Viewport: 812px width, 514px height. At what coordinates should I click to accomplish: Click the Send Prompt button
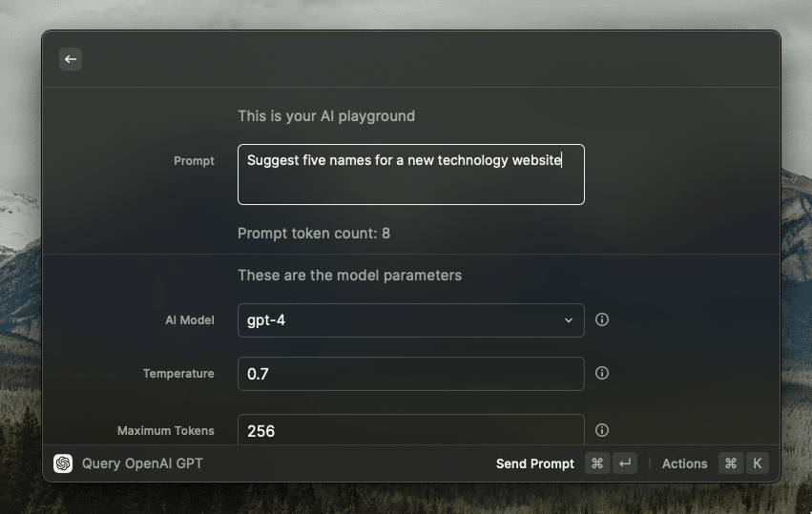(x=535, y=463)
